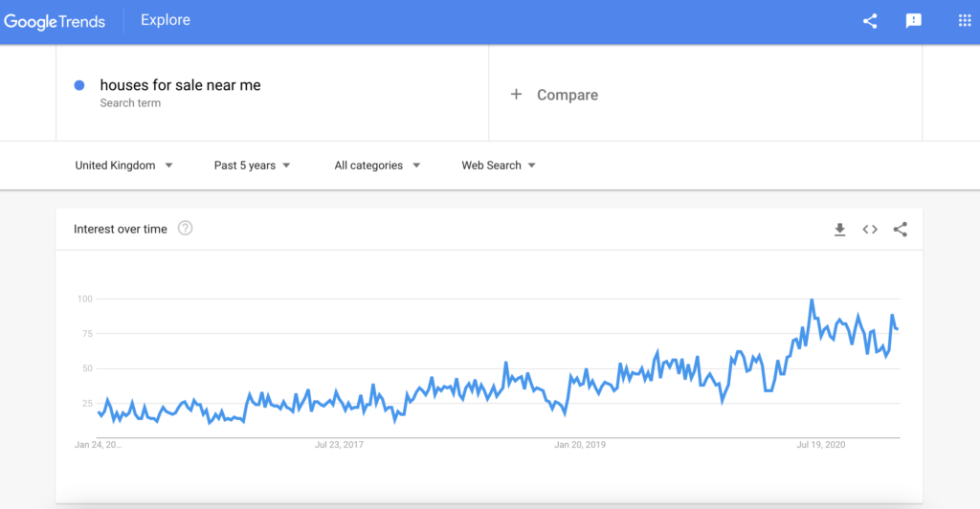Image resolution: width=980 pixels, height=509 pixels.
Task: Change the Web Search type dropdown
Action: [498, 166]
